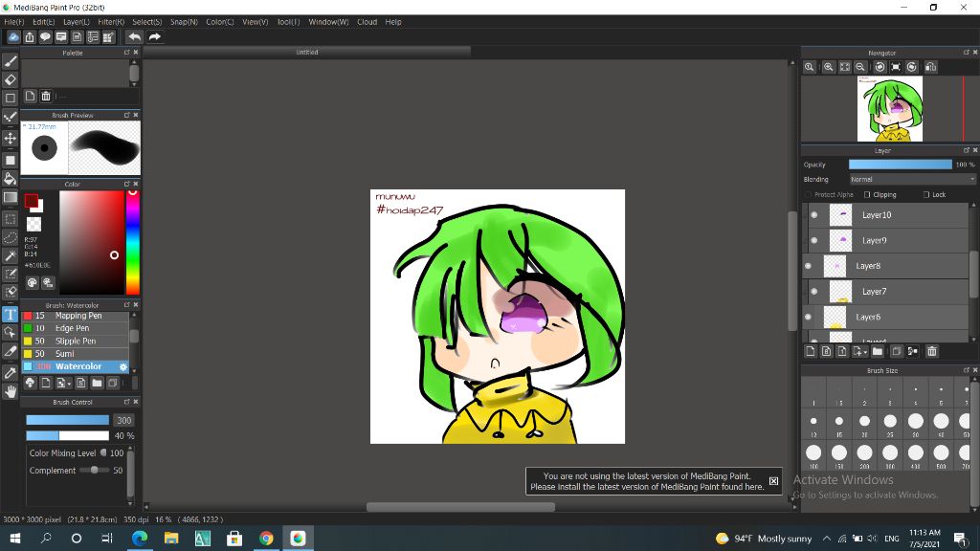Viewport: 980px width, 551px height.
Task: Undock the Layer panel
Action: coord(967,150)
